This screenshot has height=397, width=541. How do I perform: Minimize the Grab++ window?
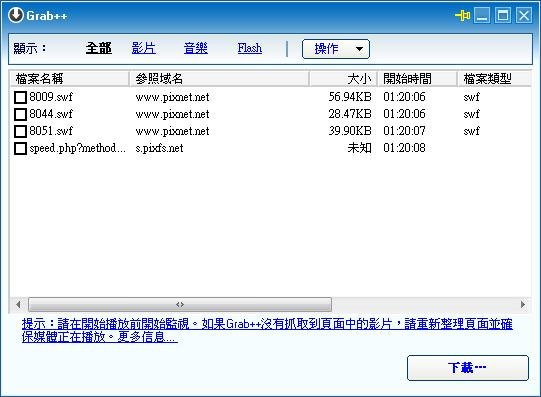click(482, 16)
